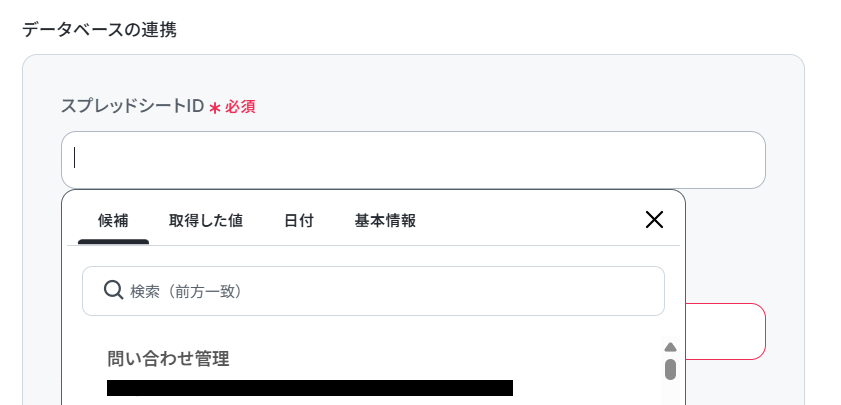Show the 基本情報 tab
This screenshot has width=841, height=405.
[x=385, y=220]
